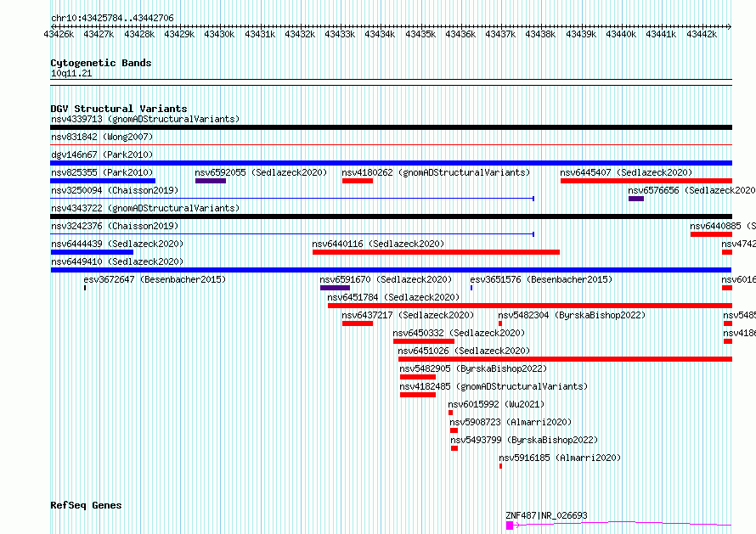756x534 pixels.
Task: Click the magenta ZNF487 exon box
Action: pos(509,526)
